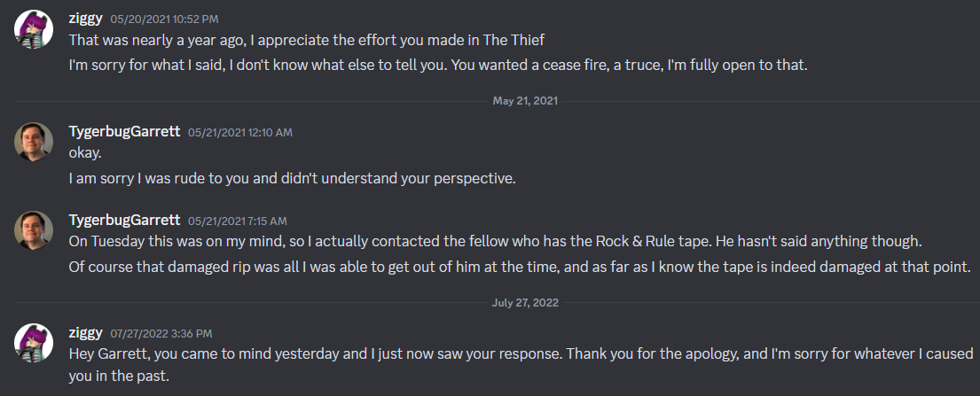Open TygerbugGarrett's avatar on the 7:15 AM message
This screenshot has width=980, height=396.
(x=32, y=230)
